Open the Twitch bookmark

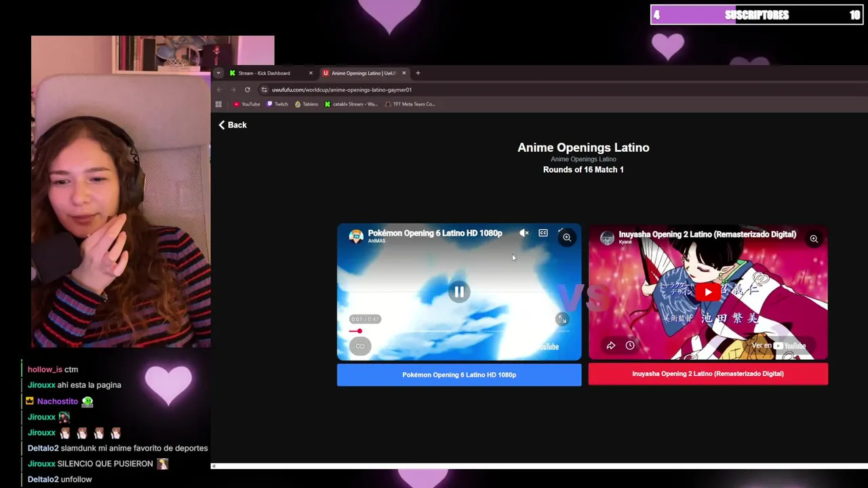coord(277,104)
